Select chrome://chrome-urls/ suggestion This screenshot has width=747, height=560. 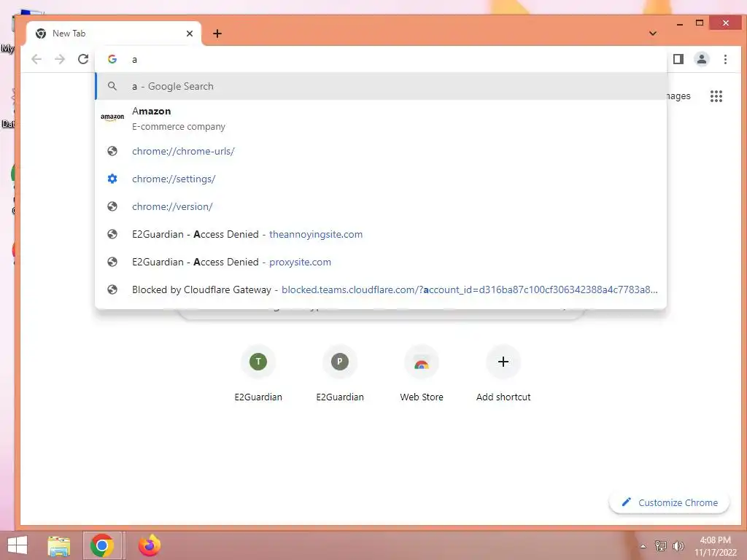tap(381, 151)
